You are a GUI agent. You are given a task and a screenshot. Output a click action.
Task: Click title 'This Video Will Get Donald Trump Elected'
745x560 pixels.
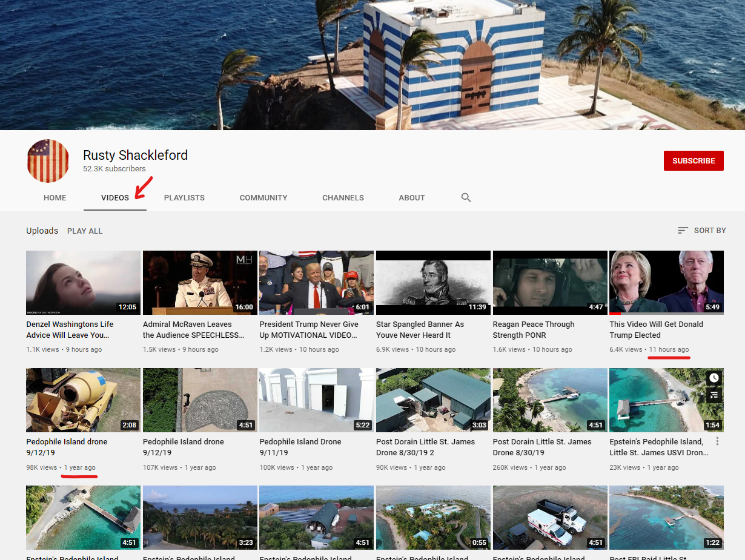coord(656,330)
